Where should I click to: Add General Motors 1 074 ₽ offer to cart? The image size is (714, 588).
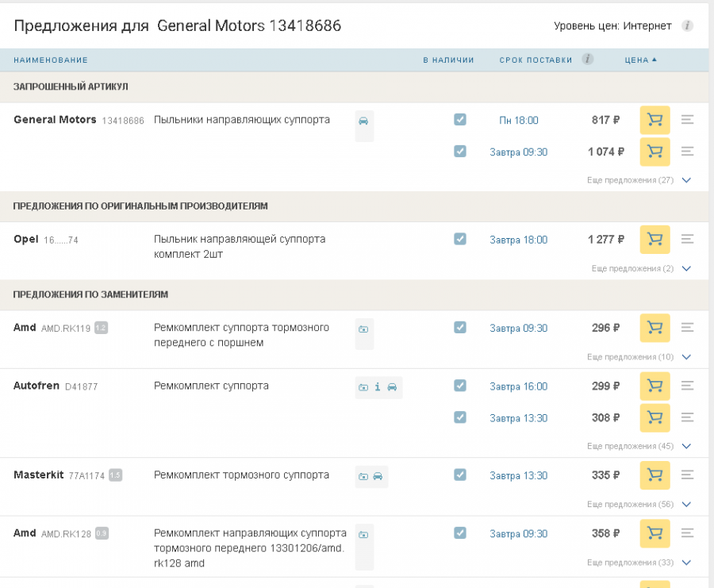tap(654, 152)
